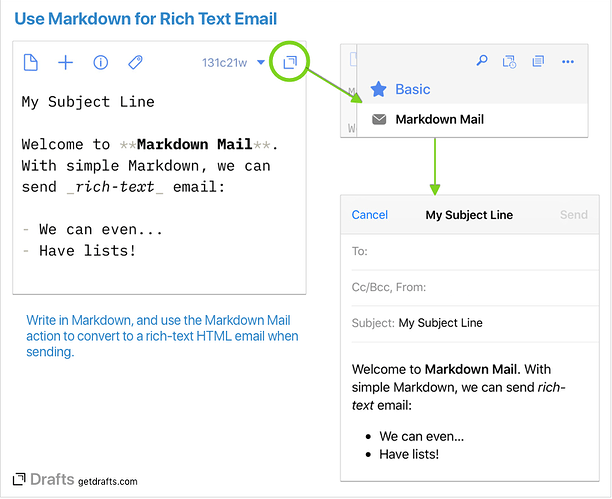Search actions with the magnifier icon
The width and height of the screenshot is (612, 499).
pos(482,61)
